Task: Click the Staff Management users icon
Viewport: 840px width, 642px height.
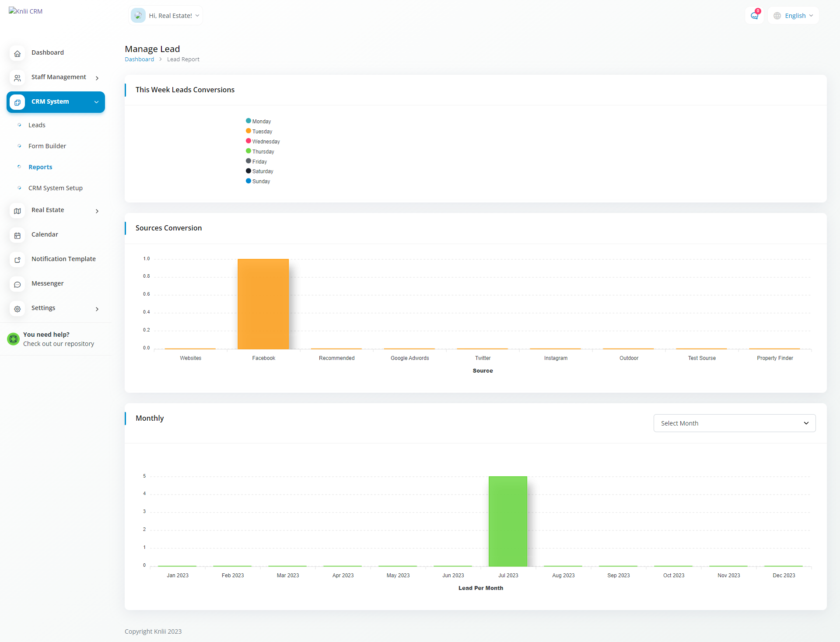Action: click(17, 78)
